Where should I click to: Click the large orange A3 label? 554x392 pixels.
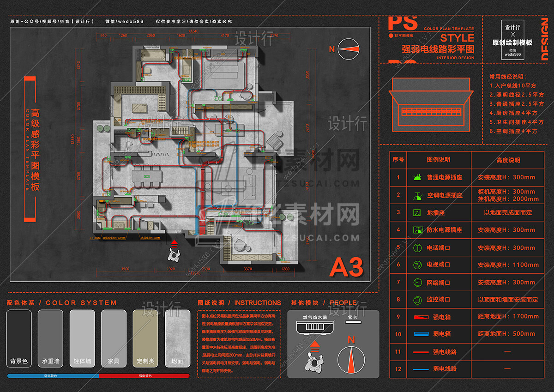[346, 267]
